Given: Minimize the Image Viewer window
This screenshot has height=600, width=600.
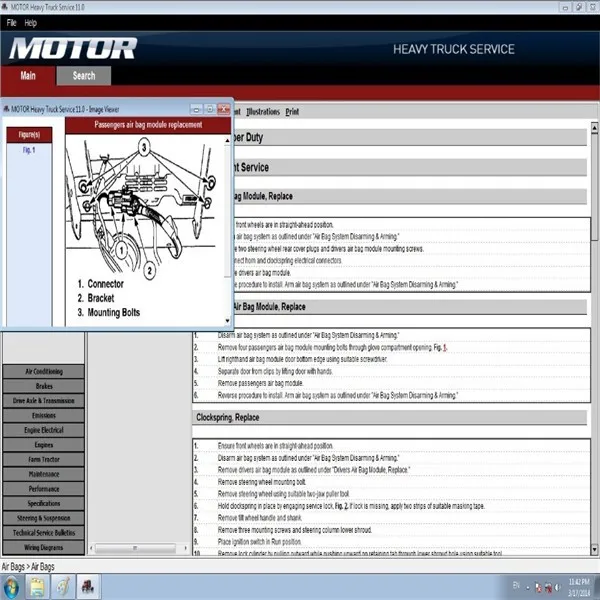Looking at the screenshot, I should (x=196, y=109).
